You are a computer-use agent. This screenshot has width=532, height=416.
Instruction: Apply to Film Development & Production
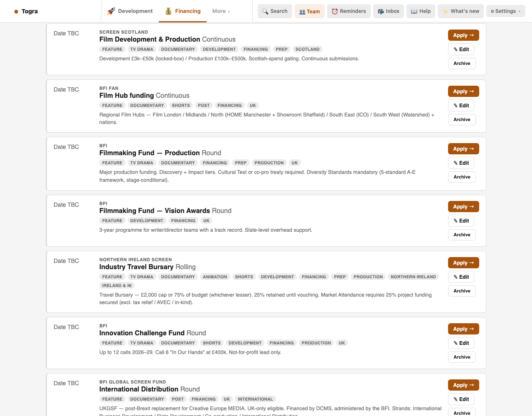point(463,35)
